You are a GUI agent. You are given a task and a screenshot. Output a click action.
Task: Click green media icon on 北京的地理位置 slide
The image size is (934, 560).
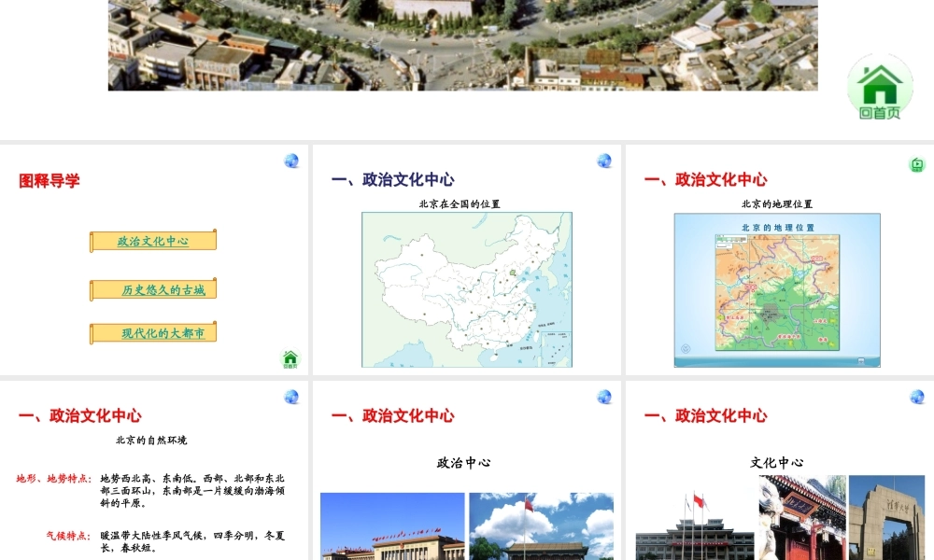(x=917, y=164)
